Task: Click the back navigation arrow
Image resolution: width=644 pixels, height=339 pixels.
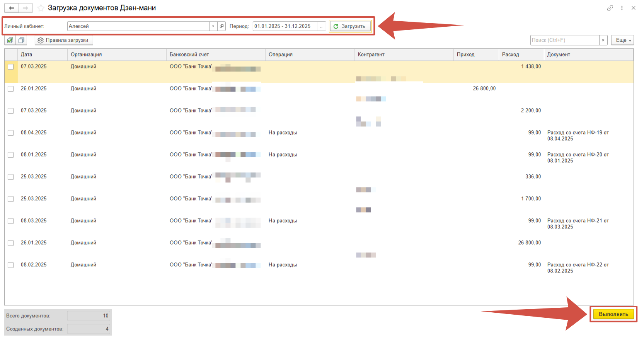Action: (x=12, y=8)
